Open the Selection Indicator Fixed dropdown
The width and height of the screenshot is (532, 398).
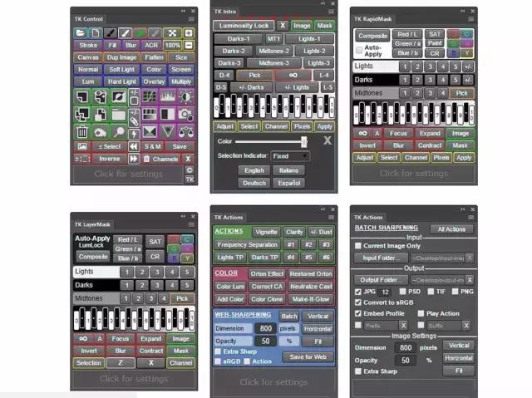pos(290,156)
